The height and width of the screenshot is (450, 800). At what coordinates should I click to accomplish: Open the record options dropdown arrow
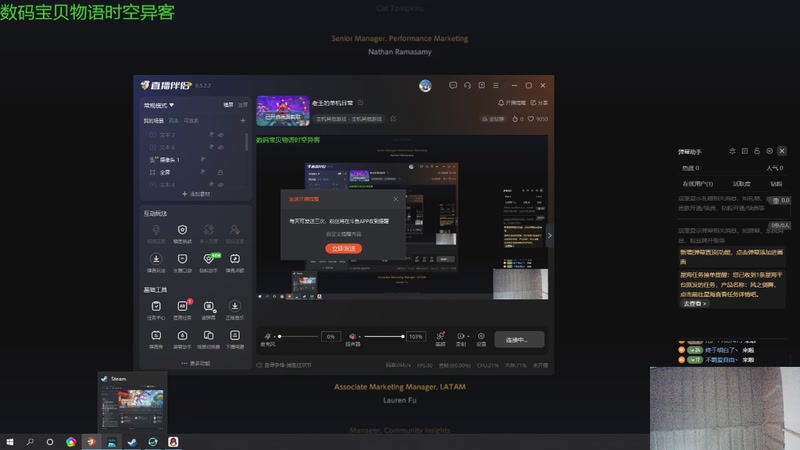tap(468, 337)
